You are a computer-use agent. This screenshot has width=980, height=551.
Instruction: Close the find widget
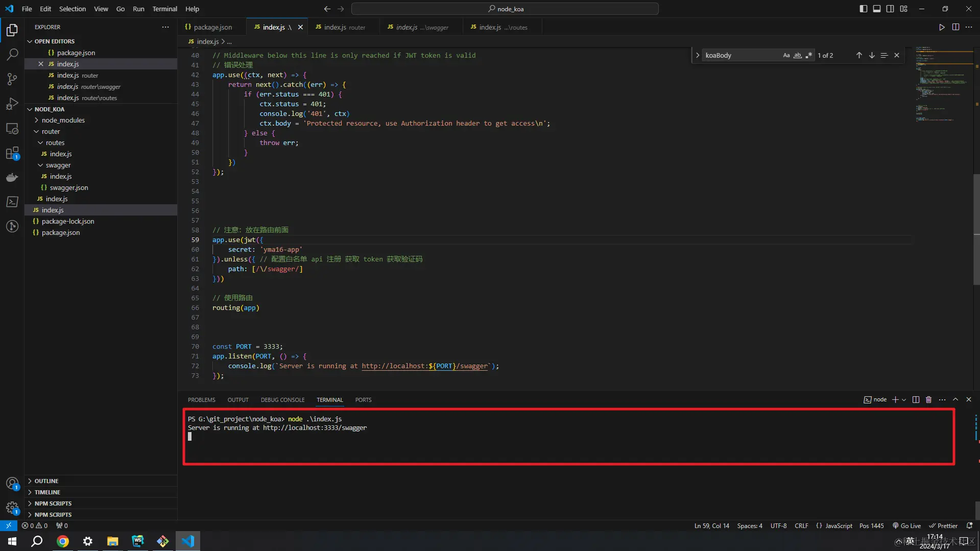[x=897, y=55]
